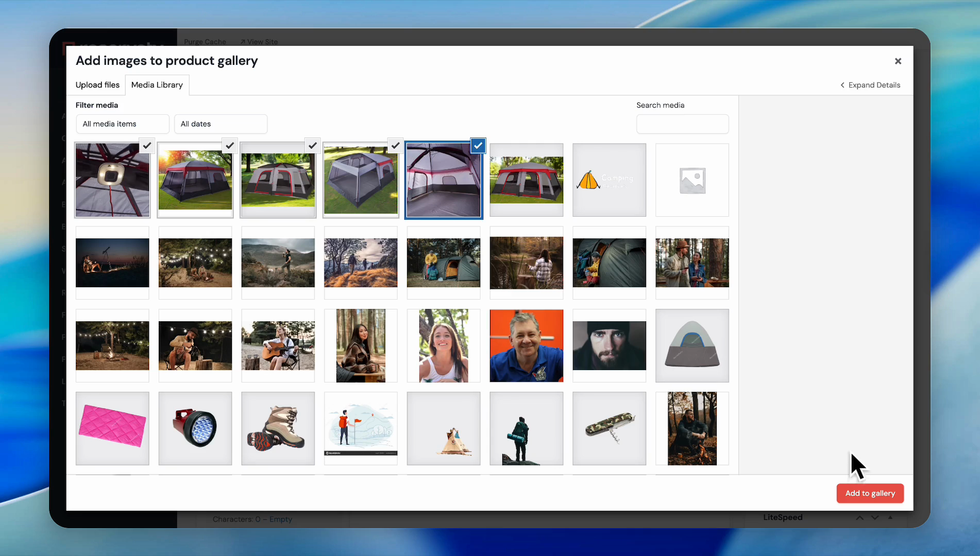Image resolution: width=980 pixels, height=556 pixels.
Task: Choose the small teepee tent image
Action: click(444, 428)
